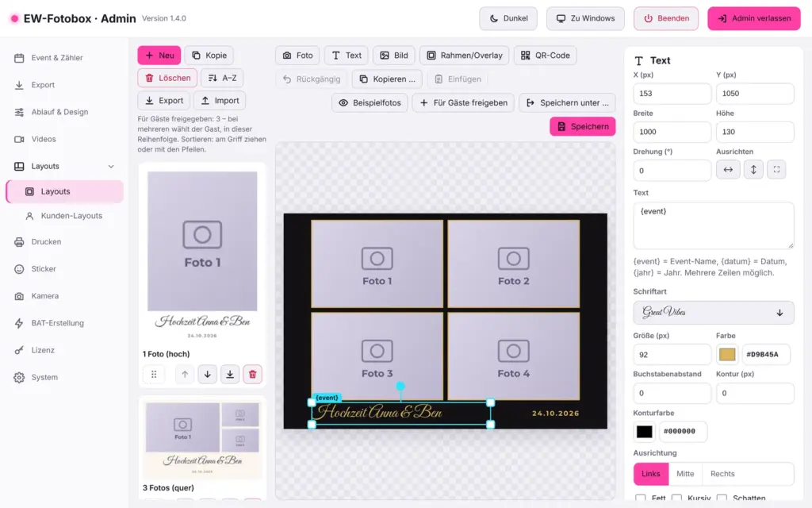Click the Import button

coord(220,101)
